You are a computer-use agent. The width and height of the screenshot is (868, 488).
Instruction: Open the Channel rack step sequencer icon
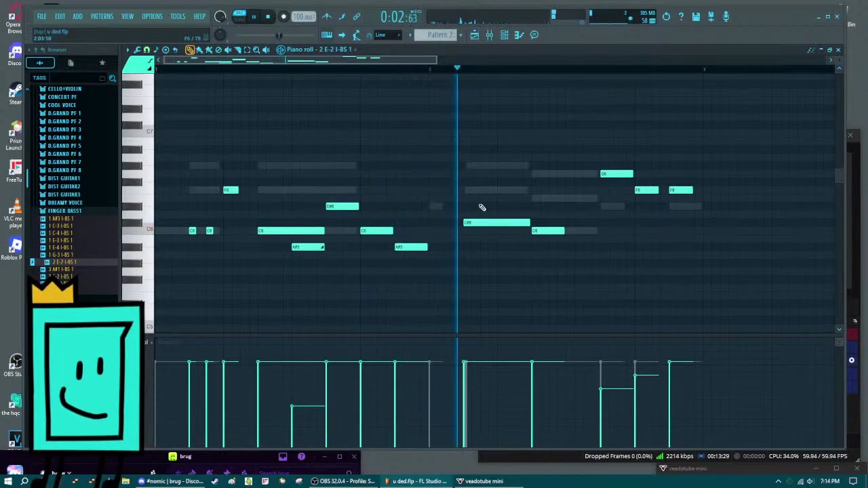click(505, 35)
